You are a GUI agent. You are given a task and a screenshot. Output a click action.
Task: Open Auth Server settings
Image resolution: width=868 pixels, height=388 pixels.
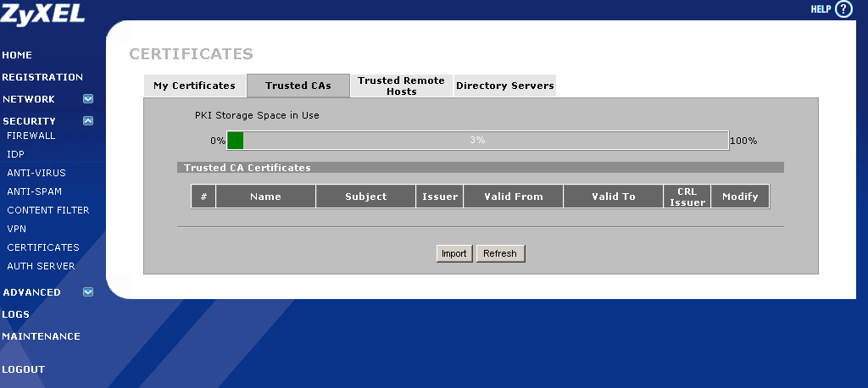point(41,266)
